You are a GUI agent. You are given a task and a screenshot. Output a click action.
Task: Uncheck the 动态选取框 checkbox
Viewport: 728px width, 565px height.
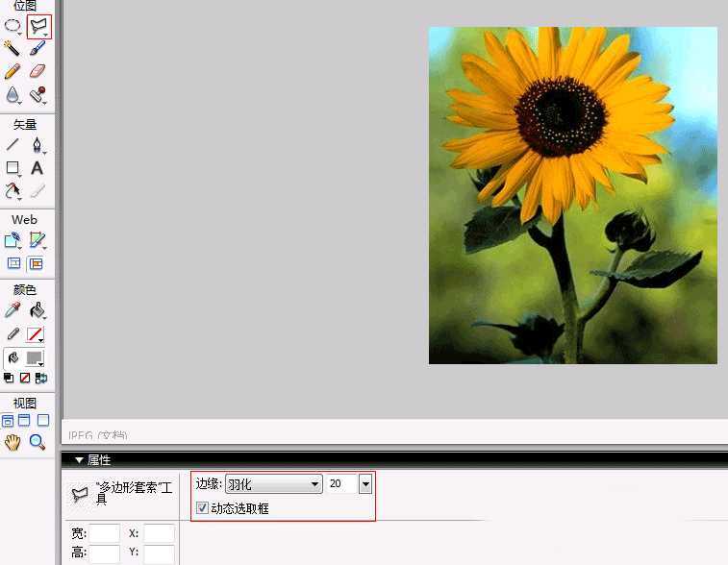coord(202,507)
